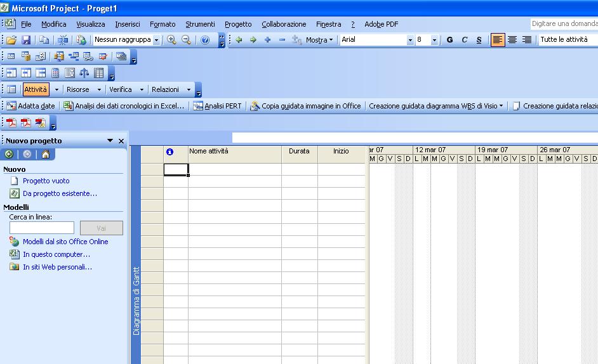598x364 pixels.
Task: Click Analisi dei dati cronologici in Excel
Action: tap(124, 106)
